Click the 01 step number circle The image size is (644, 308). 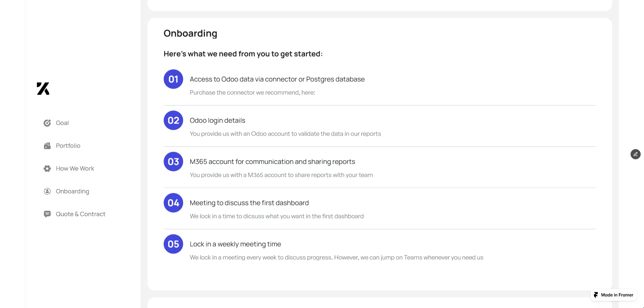[173, 79]
